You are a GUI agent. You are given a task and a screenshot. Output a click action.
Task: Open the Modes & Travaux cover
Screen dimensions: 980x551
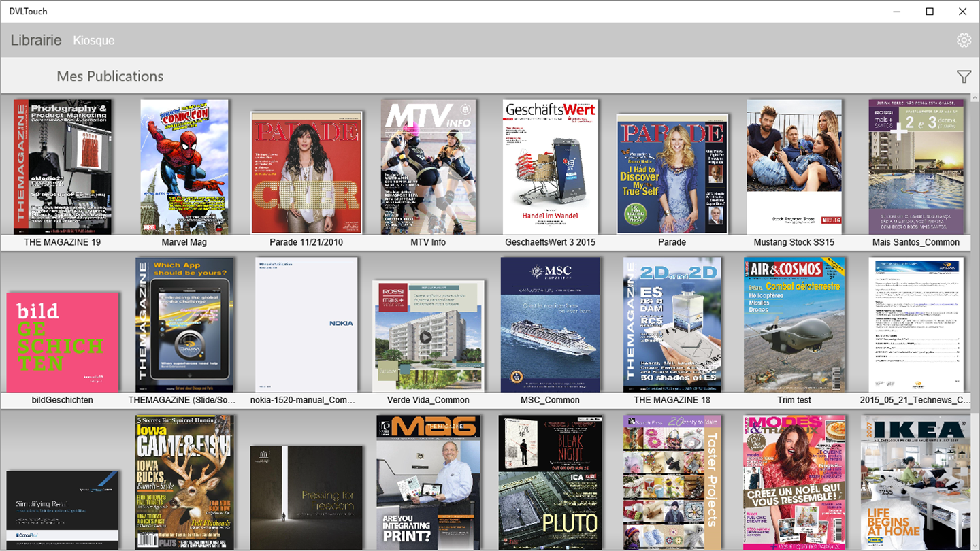(794, 482)
